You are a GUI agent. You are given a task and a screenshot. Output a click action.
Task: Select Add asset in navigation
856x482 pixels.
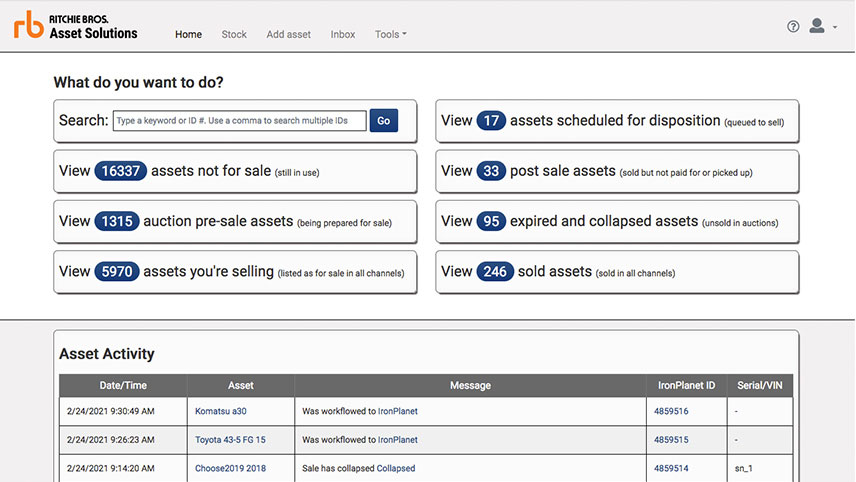(288, 34)
